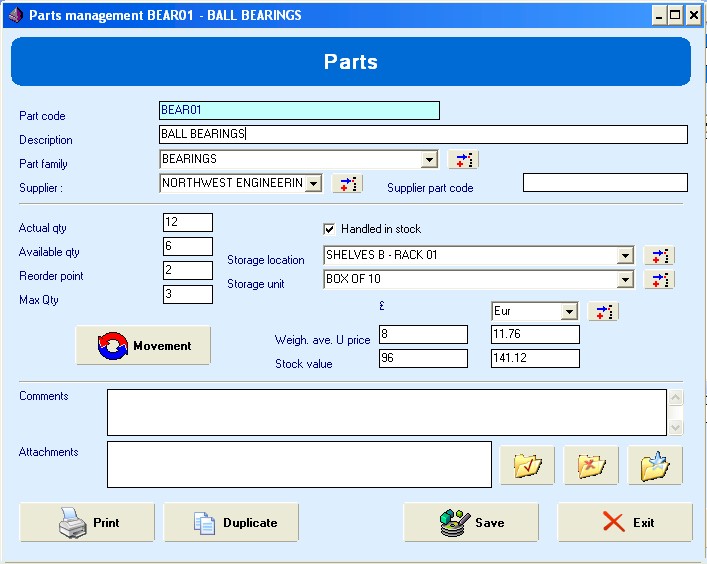Image resolution: width=707 pixels, height=564 pixels.
Task: Maximize the Parts management window
Action: point(675,16)
